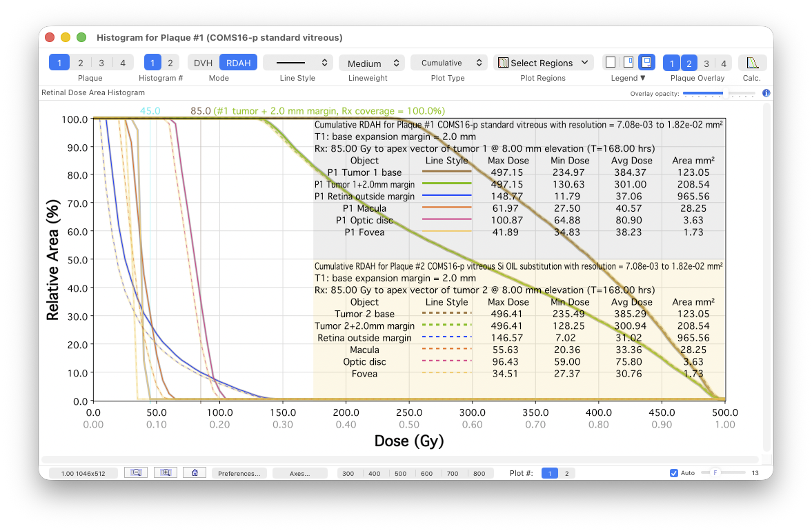The width and height of the screenshot is (812, 531).
Task: Open the Line Style dropdown
Action: point(298,63)
